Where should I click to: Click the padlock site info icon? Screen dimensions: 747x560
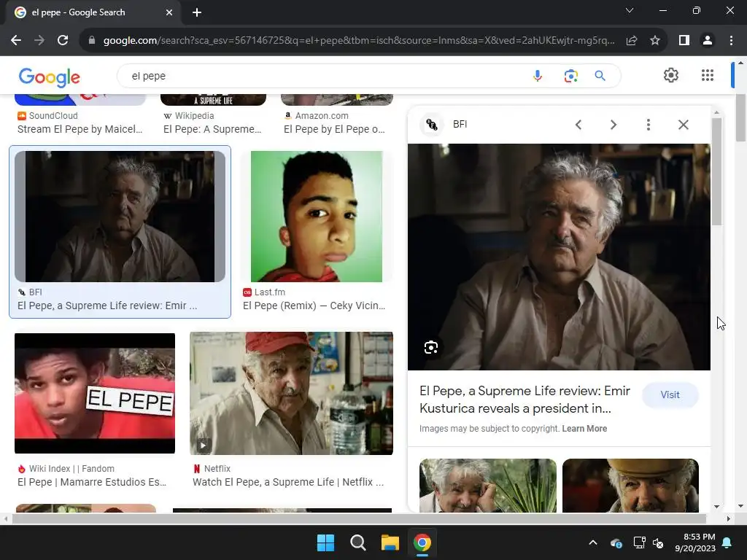coord(92,41)
